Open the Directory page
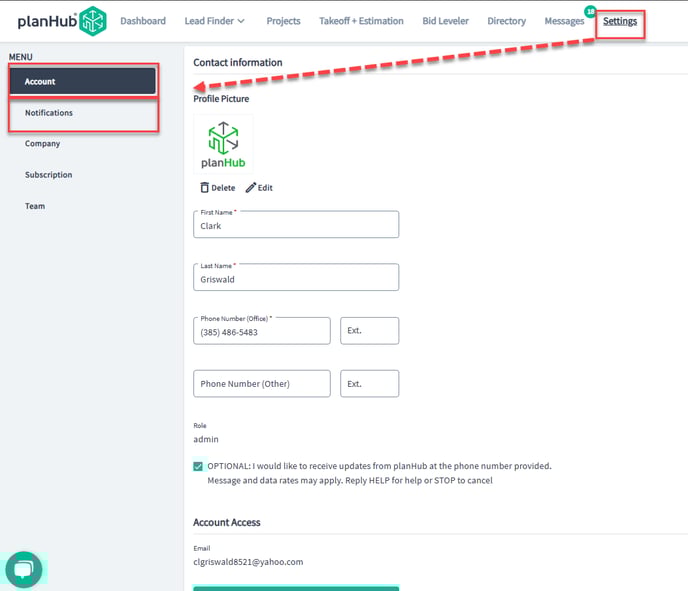The width and height of the screenshot is (688, 591). (506, 21)
